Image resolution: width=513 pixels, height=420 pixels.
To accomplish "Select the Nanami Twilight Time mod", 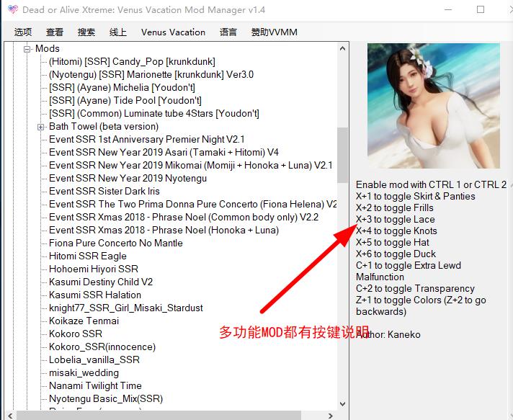I will click(95, 385).
